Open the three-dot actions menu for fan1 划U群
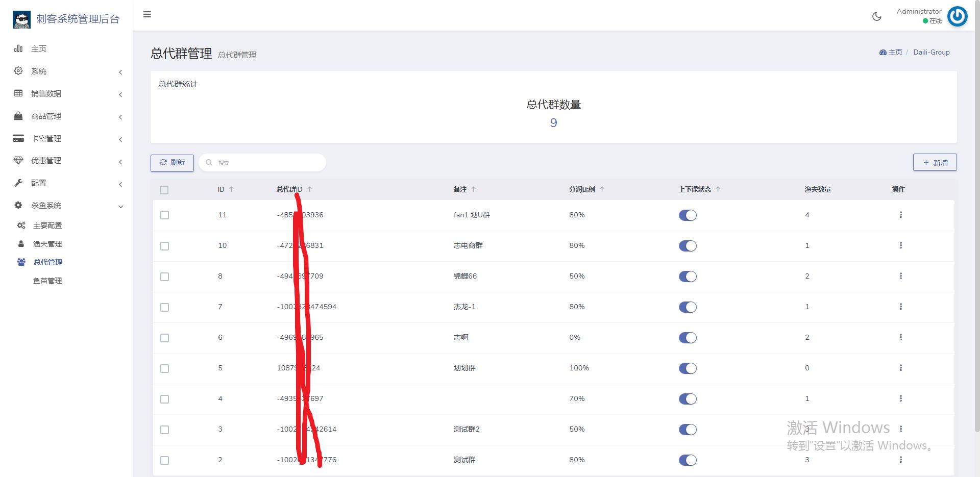980x477 pixels. click(900, 215)
